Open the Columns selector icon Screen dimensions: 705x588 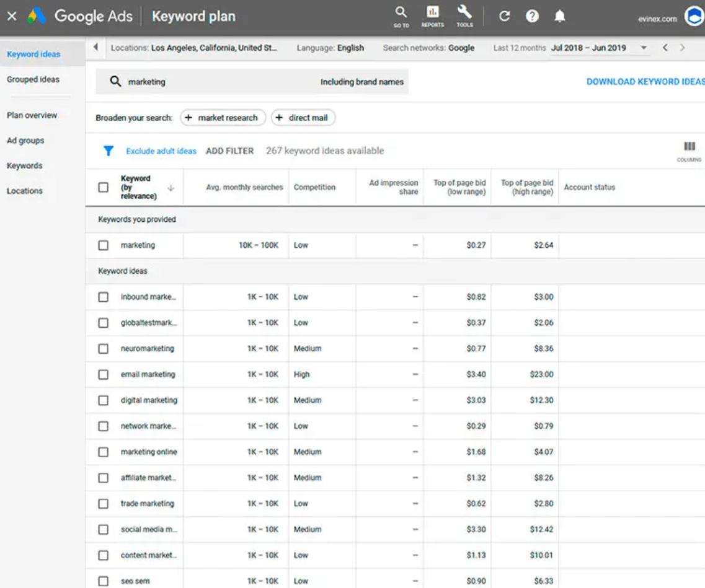(x=689, y=151)
